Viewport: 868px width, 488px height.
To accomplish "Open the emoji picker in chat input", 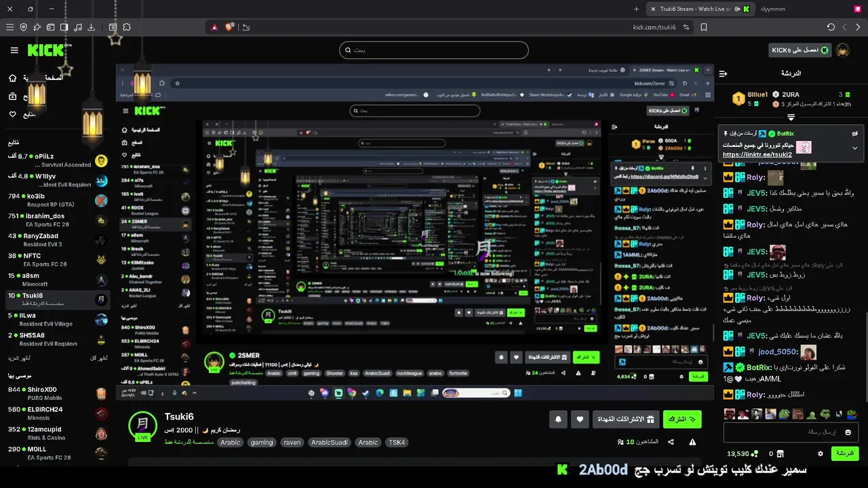I will (848, 432).
